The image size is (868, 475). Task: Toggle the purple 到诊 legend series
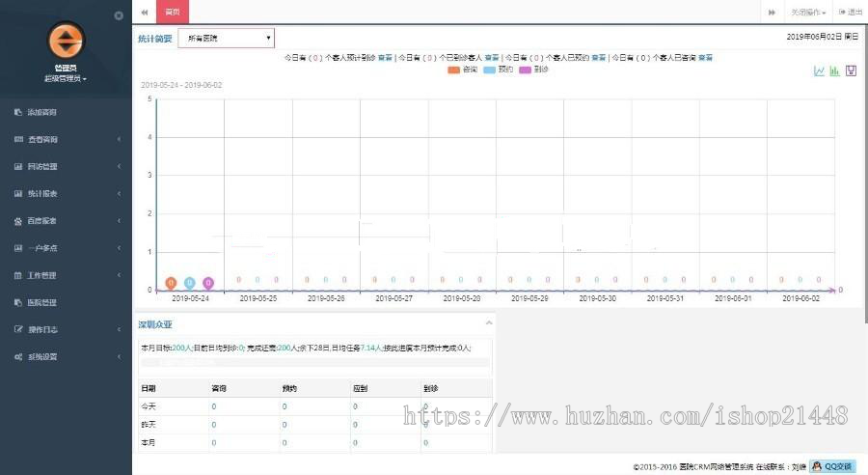(x=533, y=70)
